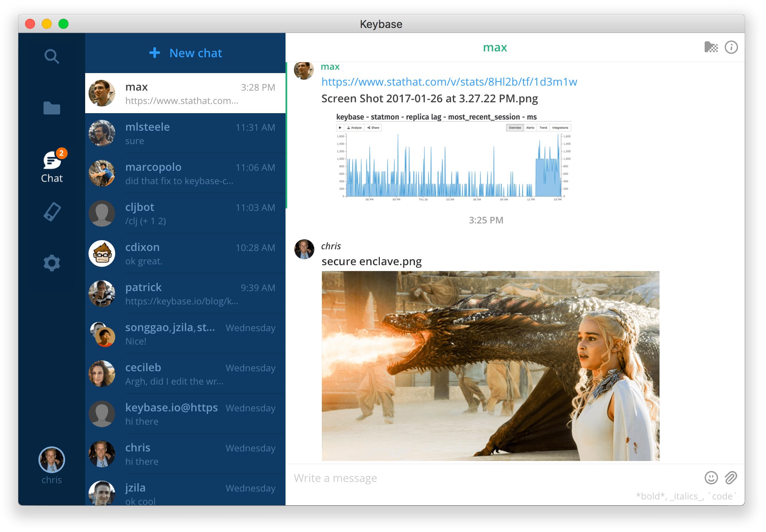Open the Settings gear icon
The width and height of the screenshot is (766, 532).
(x=52, y=263)
